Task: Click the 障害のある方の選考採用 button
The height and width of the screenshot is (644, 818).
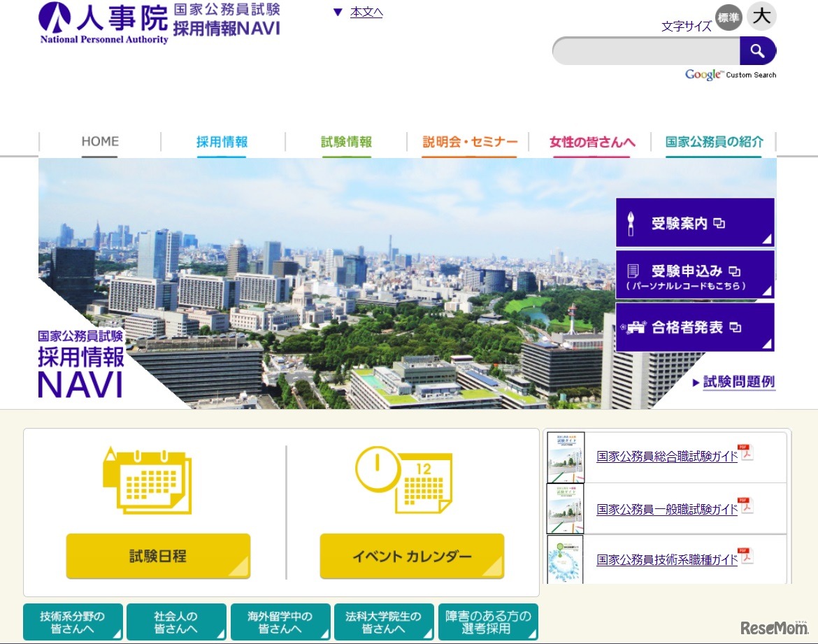Action: coord(487,621)
